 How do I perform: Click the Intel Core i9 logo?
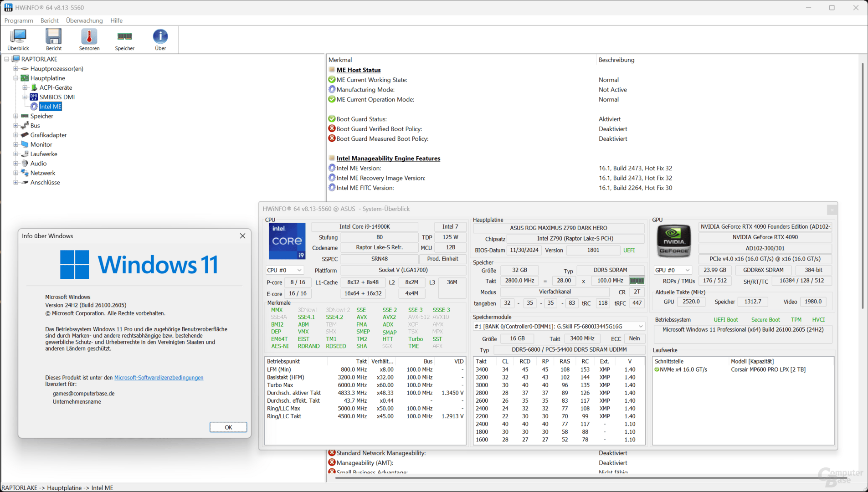point(287,241)
